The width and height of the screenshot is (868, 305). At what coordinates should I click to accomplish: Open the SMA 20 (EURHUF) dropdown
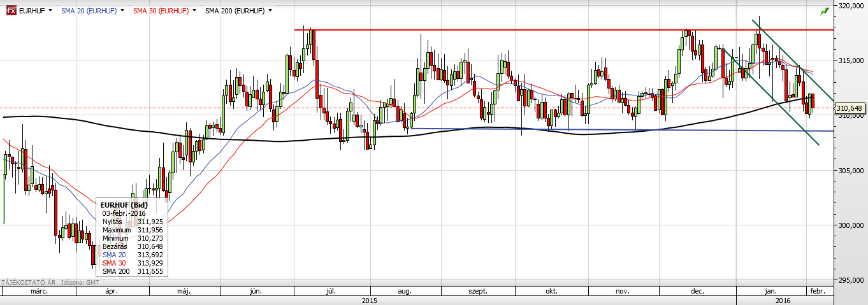tap(124, 11)
